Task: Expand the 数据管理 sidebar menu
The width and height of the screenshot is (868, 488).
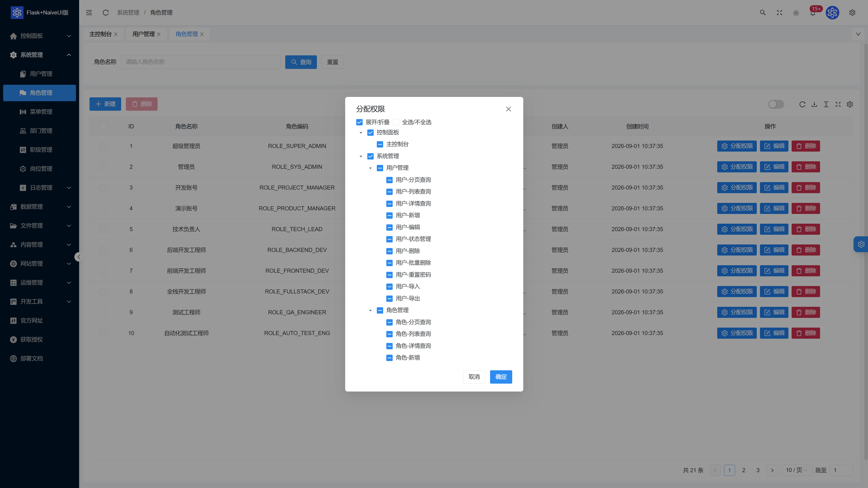Action: click(x=39, y=206)
